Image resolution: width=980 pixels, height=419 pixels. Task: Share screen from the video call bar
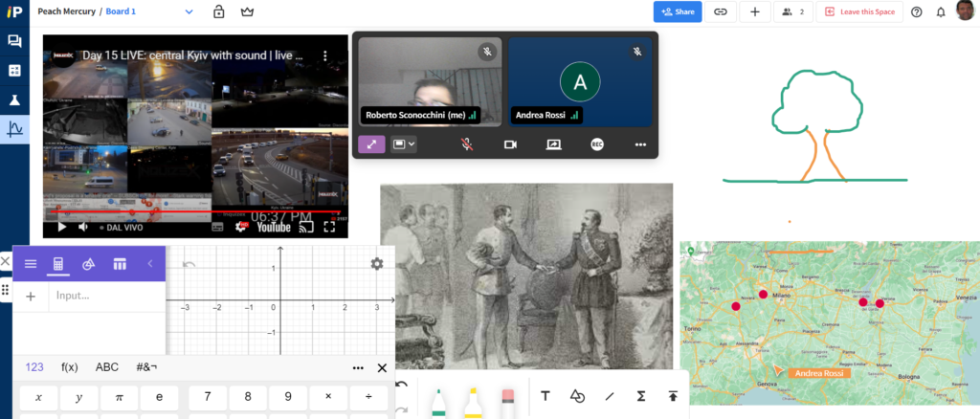553,144
